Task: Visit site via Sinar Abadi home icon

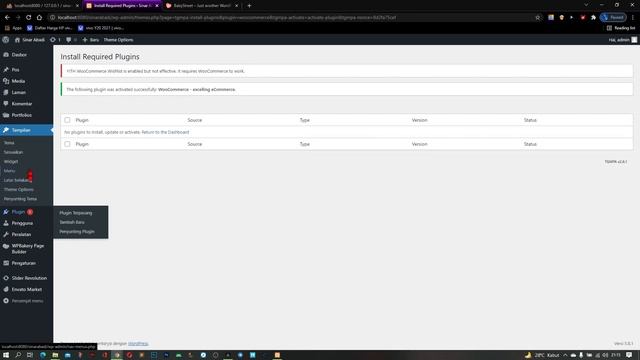Action: (29, 40)
